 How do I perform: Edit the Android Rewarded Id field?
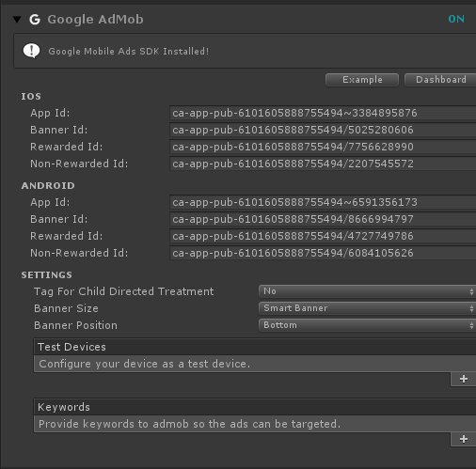tap(323, 236)
